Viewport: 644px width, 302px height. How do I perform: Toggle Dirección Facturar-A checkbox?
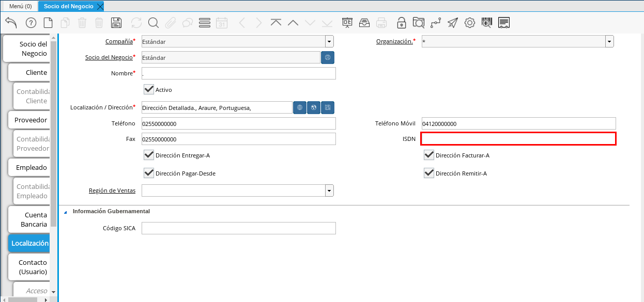[429, 155]
